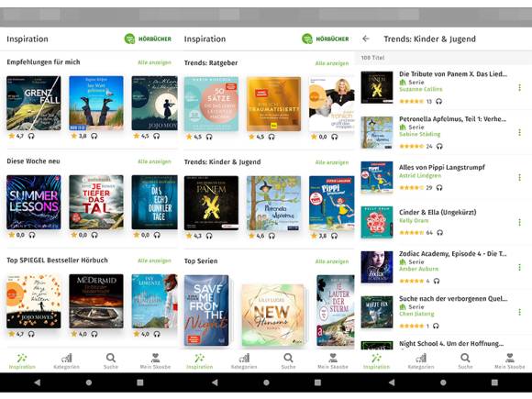The image size is (532, 399).
Task: Select Die Tribute von Panem X list title
Action: tap(453, 74)
